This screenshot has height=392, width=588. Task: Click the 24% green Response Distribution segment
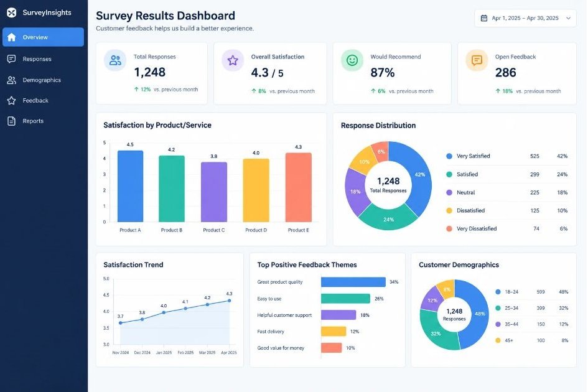click(388, 219)
